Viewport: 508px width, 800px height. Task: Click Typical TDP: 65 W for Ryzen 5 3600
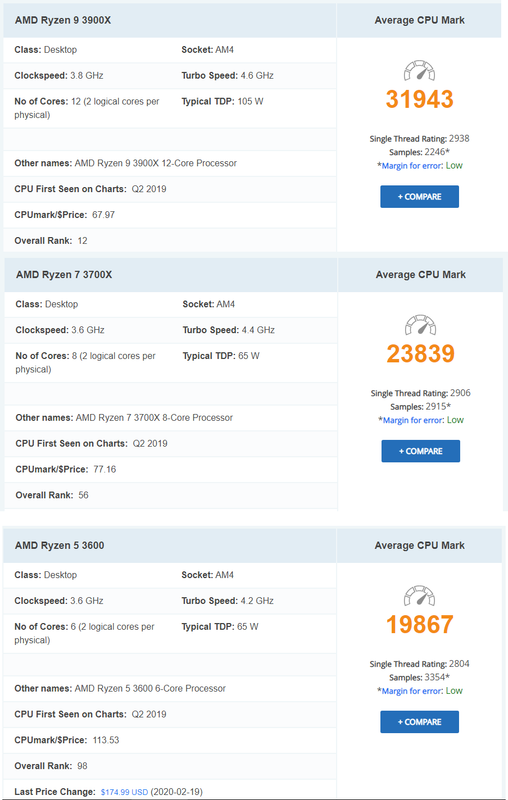pos(220,627)
